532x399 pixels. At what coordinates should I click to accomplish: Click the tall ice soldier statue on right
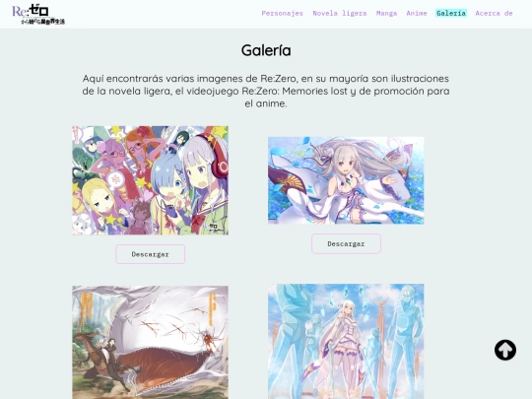(x=404, y=339)
